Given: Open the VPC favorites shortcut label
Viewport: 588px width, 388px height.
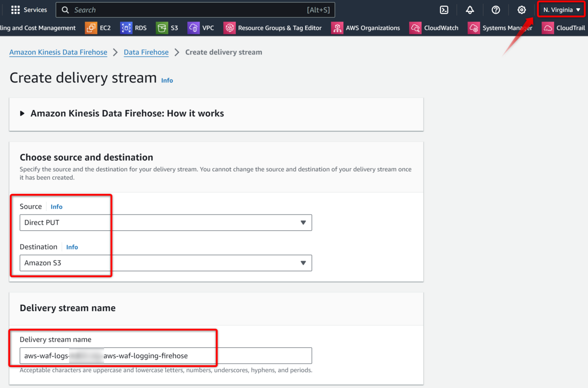Looking at the screenshot, I should (208, 28).
